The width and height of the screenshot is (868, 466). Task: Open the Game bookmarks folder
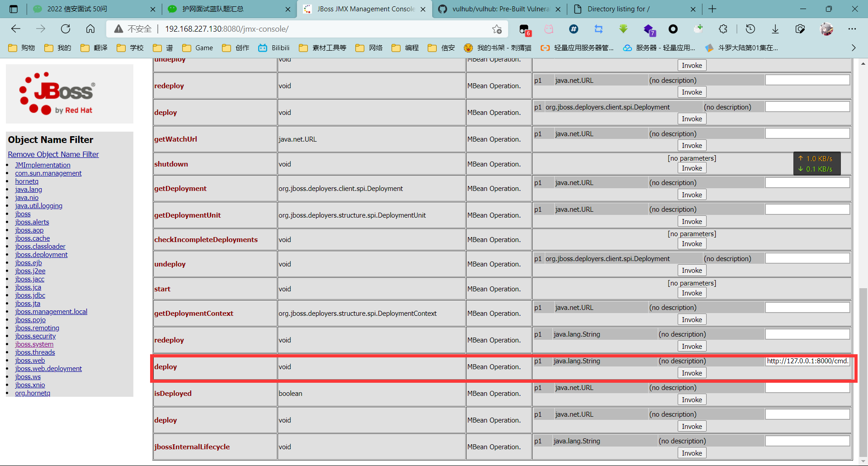coord(197,48)
